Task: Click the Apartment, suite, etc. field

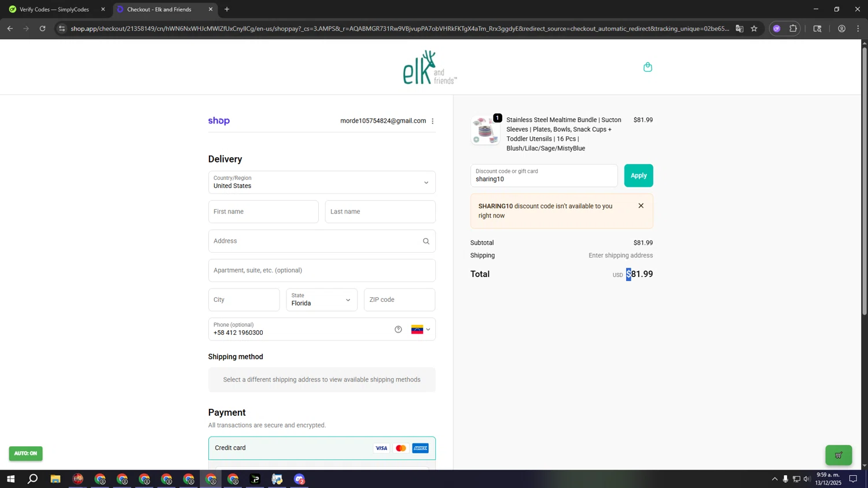Action: [322, 271]
